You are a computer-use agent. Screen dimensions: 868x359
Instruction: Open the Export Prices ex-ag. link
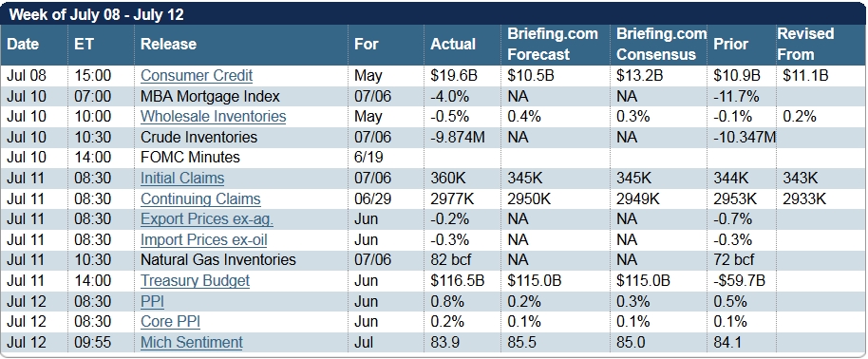pos(207,218)
